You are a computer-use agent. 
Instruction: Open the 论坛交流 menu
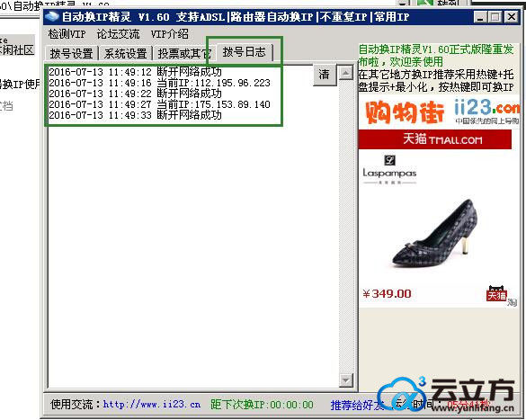point(118,34)
